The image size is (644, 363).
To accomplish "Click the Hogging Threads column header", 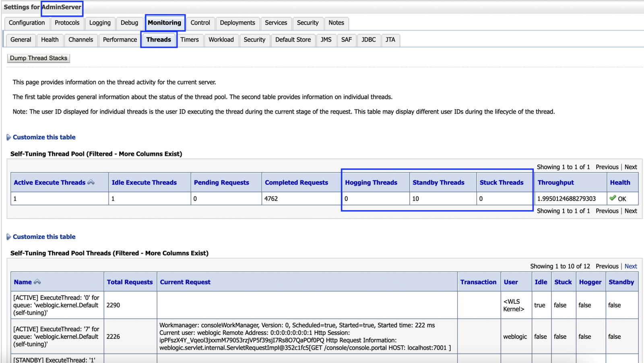I will (371, 182).
